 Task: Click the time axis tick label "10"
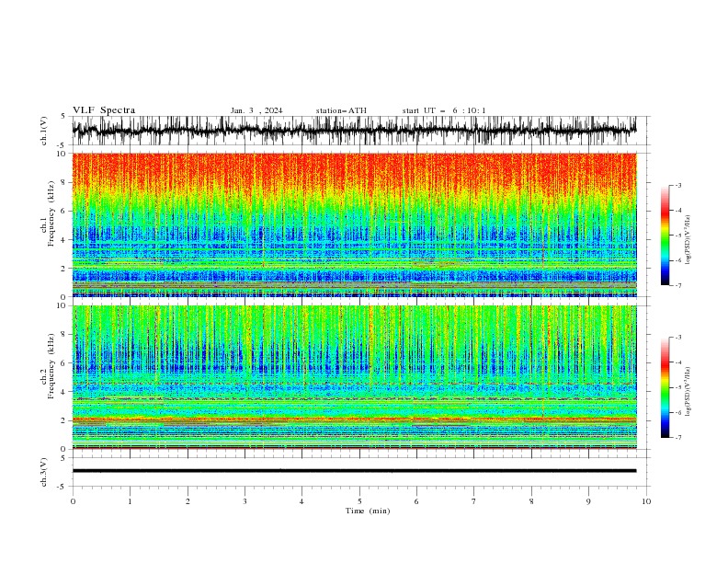(646, 501)
